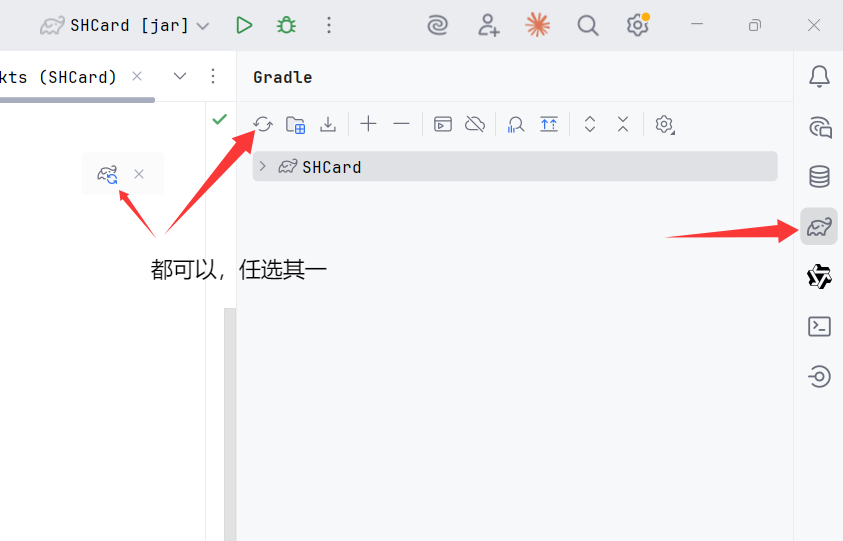Execute Gradle task icon

point(442,124)
